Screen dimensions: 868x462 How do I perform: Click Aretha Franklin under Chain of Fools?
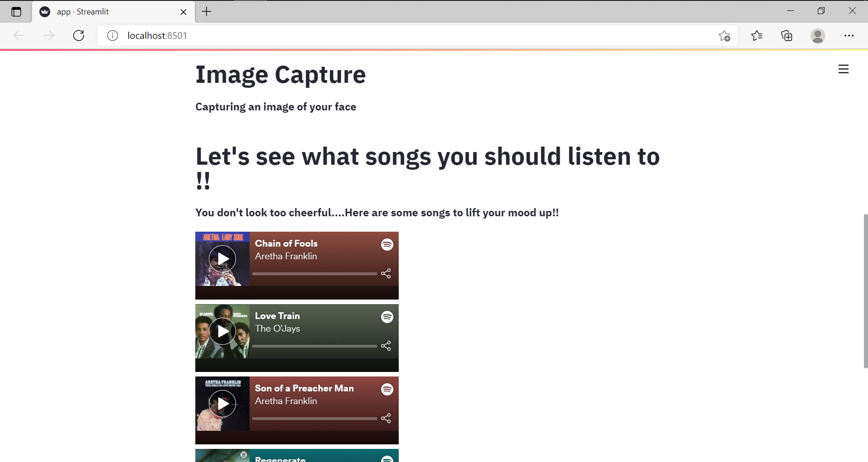click(286, 256)
